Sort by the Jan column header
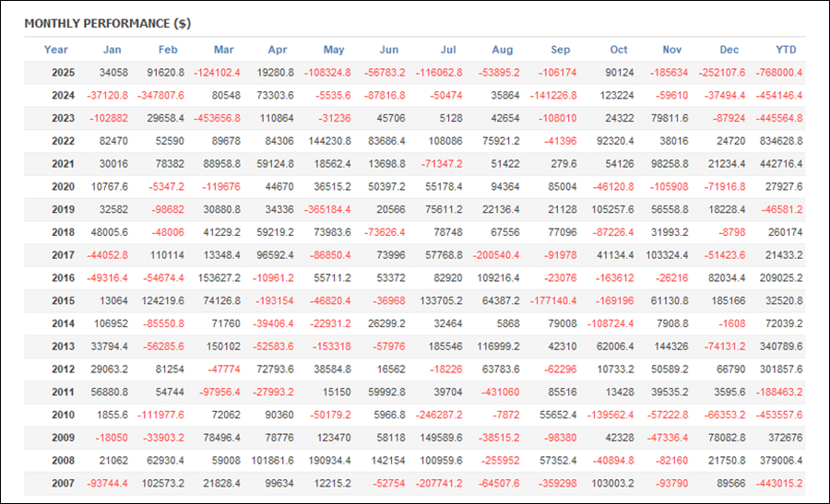Viewport: 830px width, 504px height. pos(112,50)
